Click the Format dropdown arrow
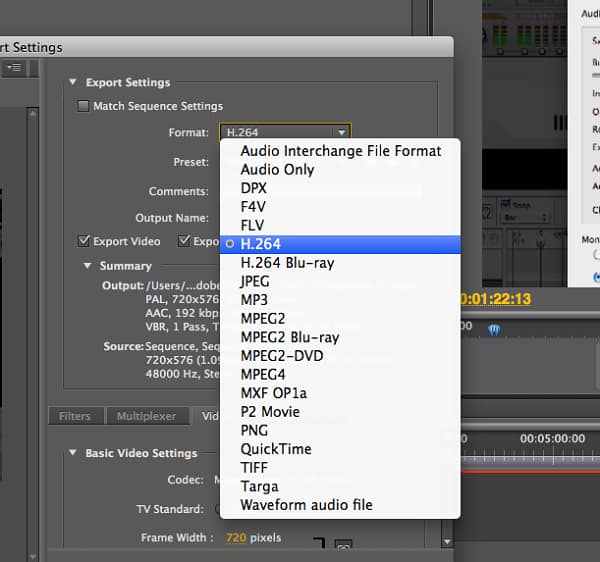This screenshot has height=562, width=600. [x=341, y=132]
